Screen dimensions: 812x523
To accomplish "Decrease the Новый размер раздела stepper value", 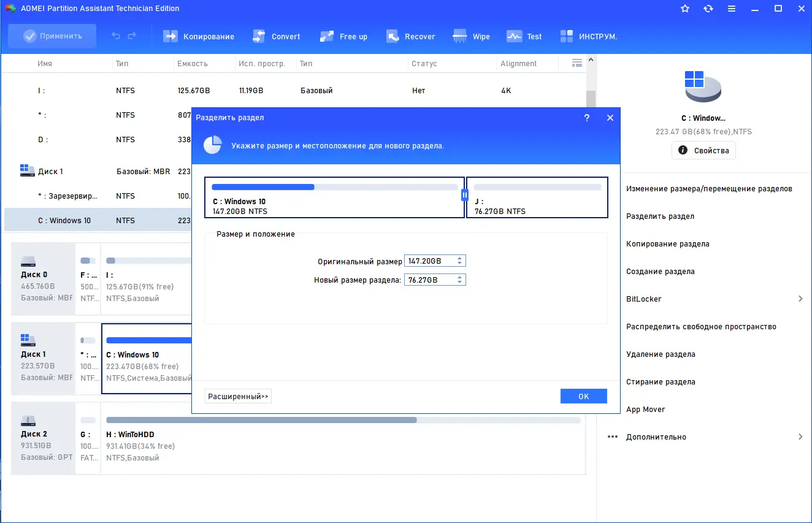I will (460, 283).
